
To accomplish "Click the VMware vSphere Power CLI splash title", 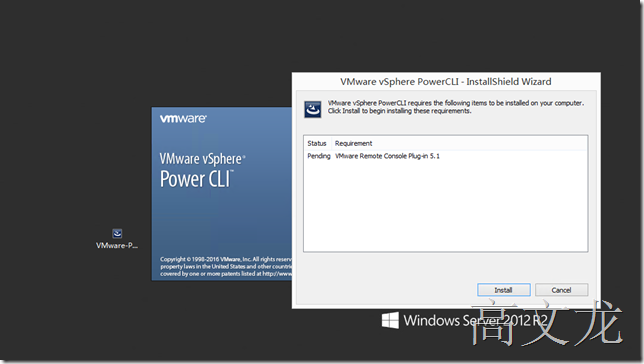I will click(202, 170).
